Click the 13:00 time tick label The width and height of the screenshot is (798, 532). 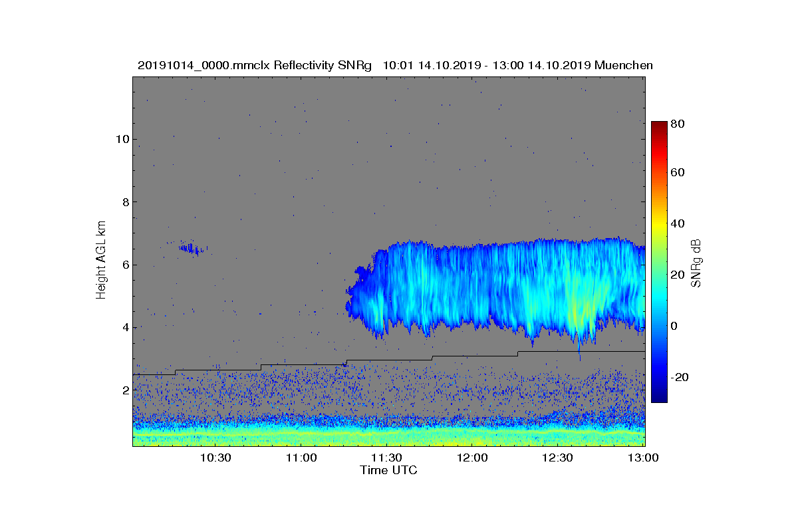(x=643, y=458)
